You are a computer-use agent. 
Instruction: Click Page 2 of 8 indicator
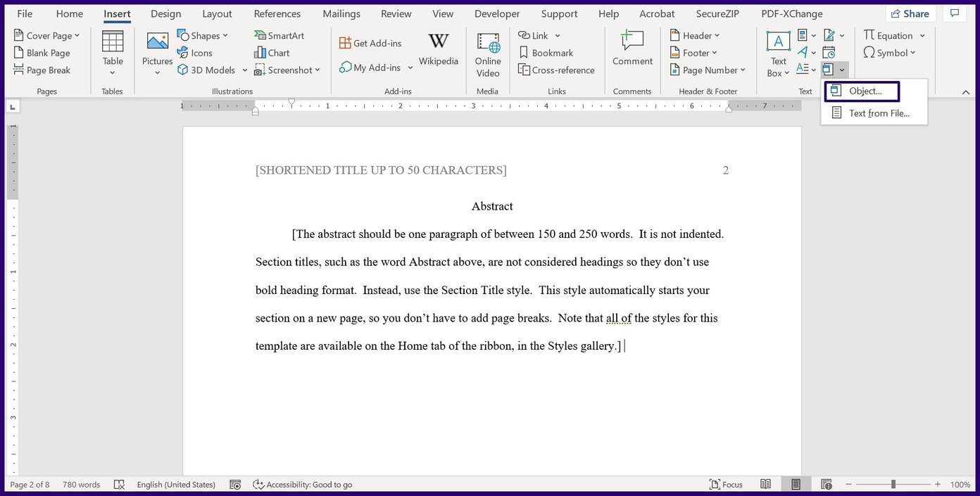[30, 485]
